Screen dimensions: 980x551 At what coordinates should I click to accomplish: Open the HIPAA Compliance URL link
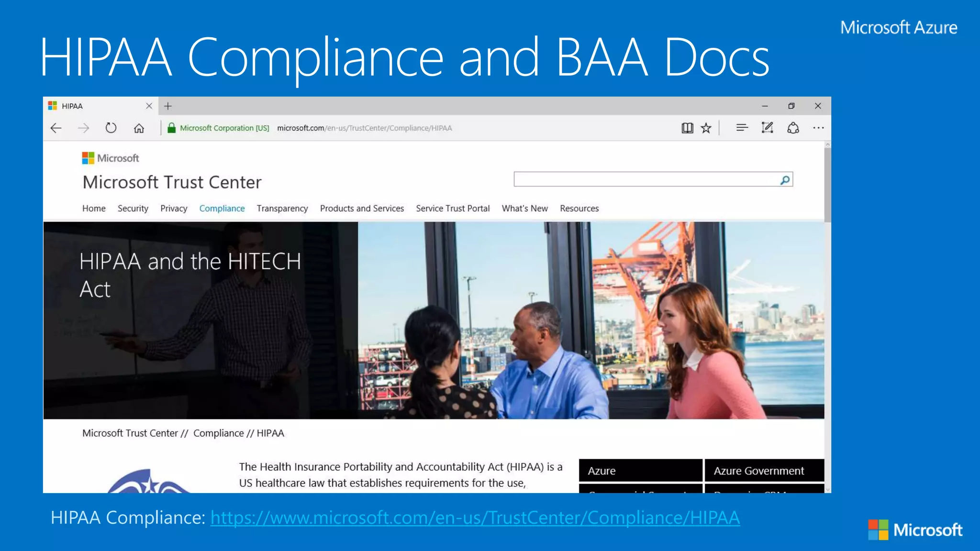[475, 518]
